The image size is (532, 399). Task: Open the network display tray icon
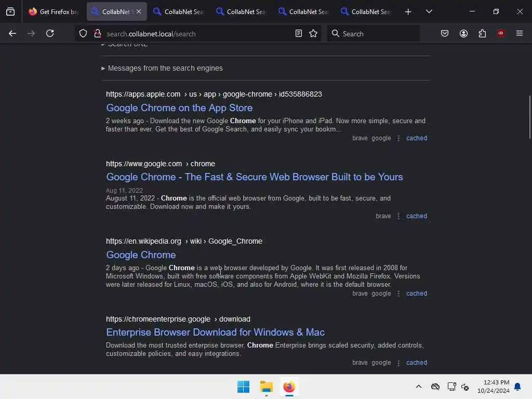tap(451, 387)
